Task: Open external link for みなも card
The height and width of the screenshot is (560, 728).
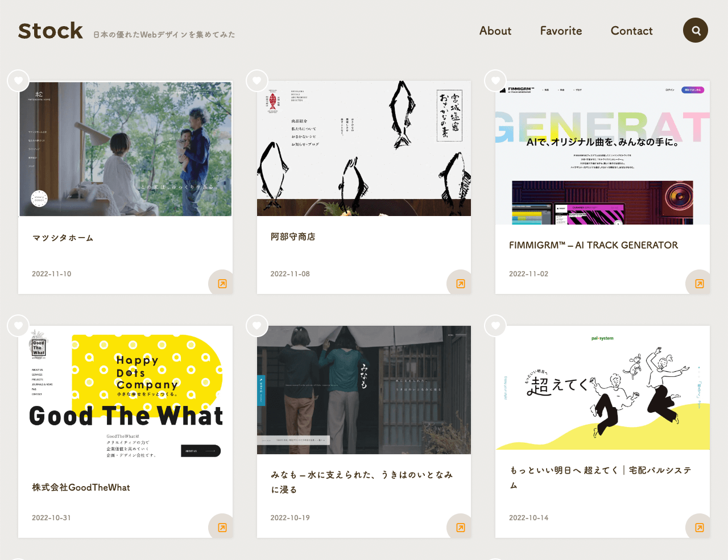Action: point(460,527)
